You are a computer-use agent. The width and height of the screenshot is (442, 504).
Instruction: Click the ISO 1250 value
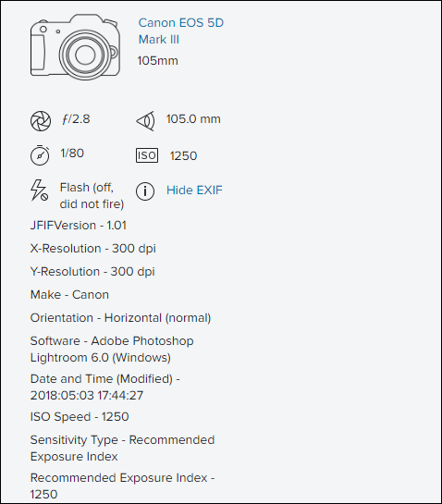point(184,156)
